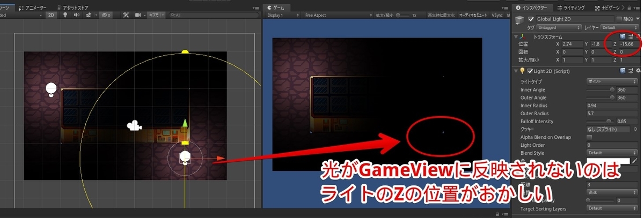Image resolution: width=644 pixels, height=218 pixels.
Task: Click Position Y field value -1.8
Action: pos(601,44)
